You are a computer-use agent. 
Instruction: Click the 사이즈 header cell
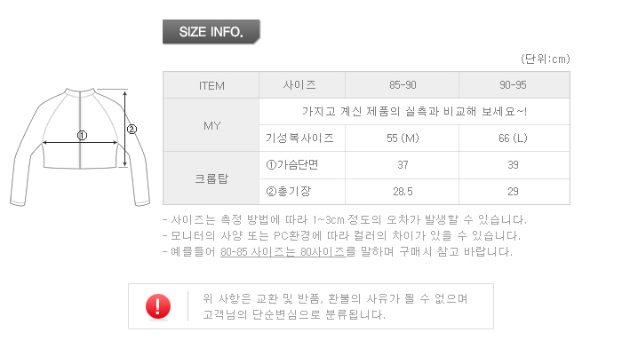[x=299, y=86]
